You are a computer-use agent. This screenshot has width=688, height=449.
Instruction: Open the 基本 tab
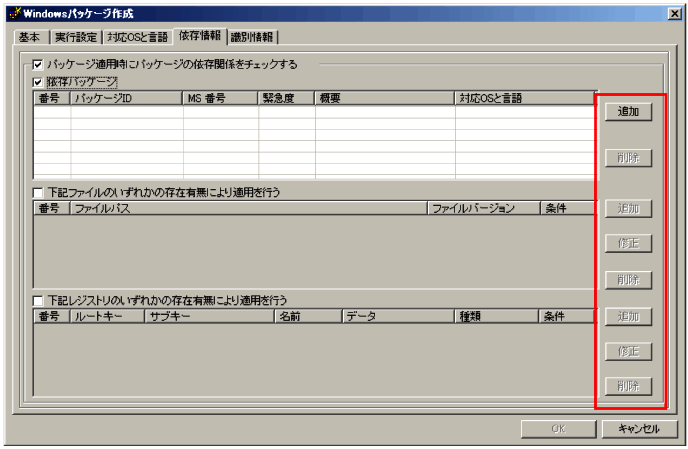(31, 37)
